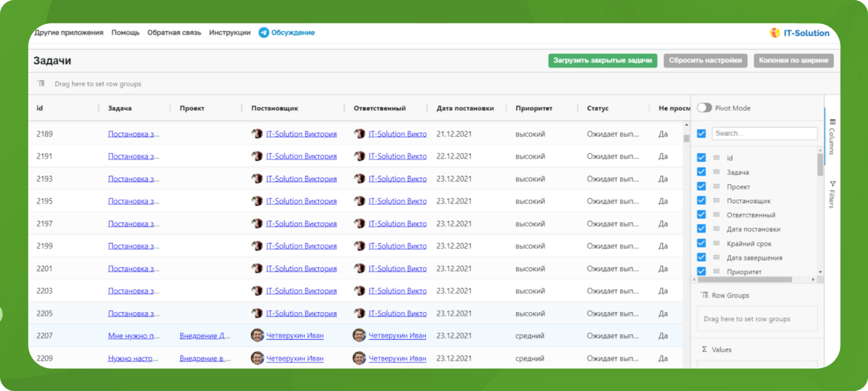Viewport: 868px width, 391px height.
Task: Click the drag handle beside Дата постановки in columns list
Action: pyautogui.click(x=716, y=229)
